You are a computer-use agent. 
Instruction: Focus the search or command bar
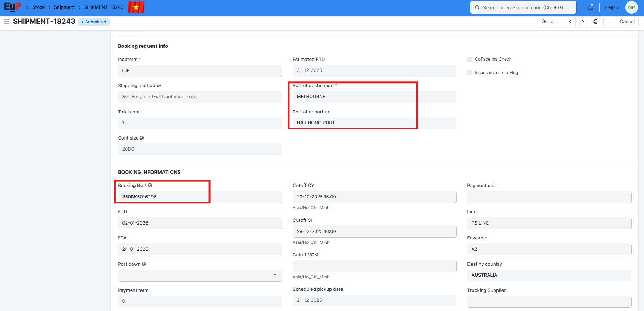point(523,7)
